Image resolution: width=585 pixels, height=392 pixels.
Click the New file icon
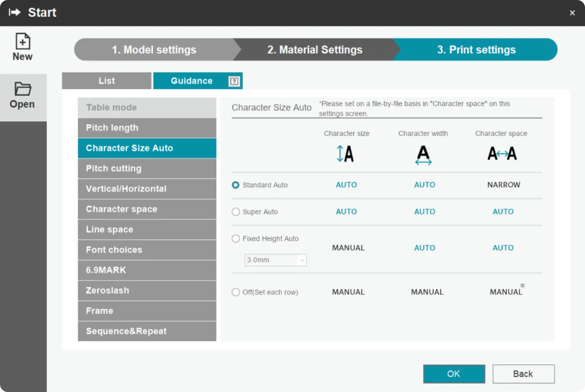pyautogui.click(x=23, y=41)
